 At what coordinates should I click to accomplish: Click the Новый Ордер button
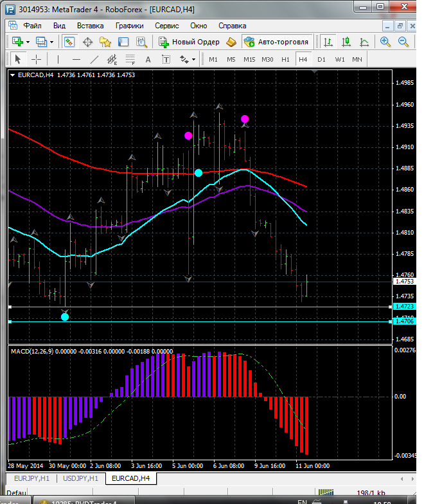coord(190,42)
